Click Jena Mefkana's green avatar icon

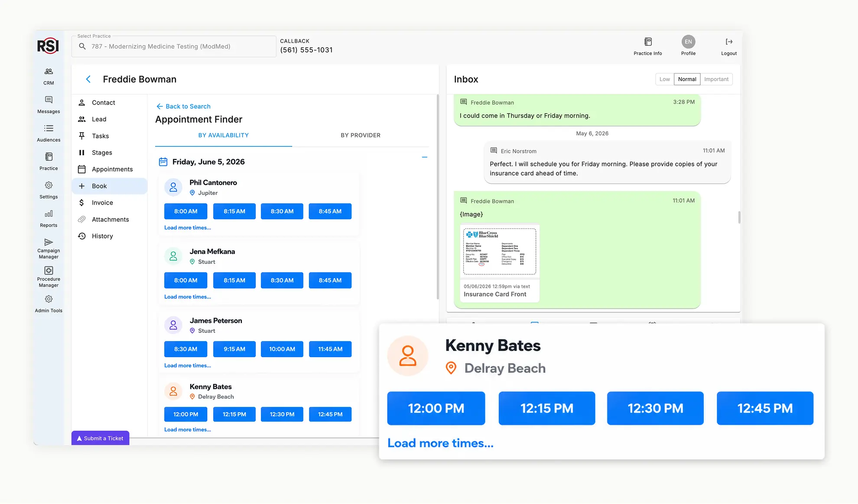pyautogui.click(x=173, y=256)
